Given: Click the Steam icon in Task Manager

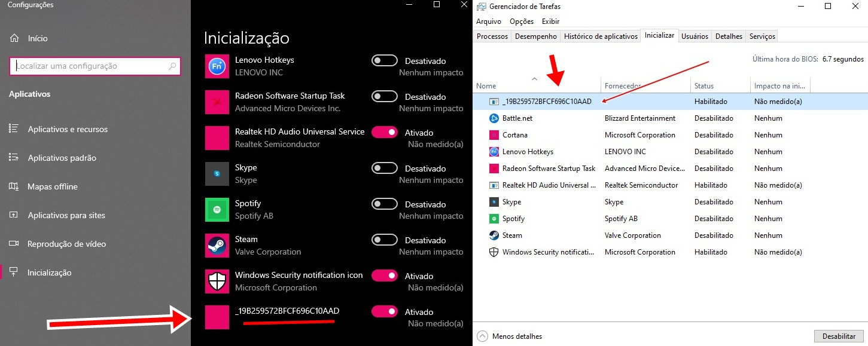Looking at the screenshot, I should click(494, 235).
